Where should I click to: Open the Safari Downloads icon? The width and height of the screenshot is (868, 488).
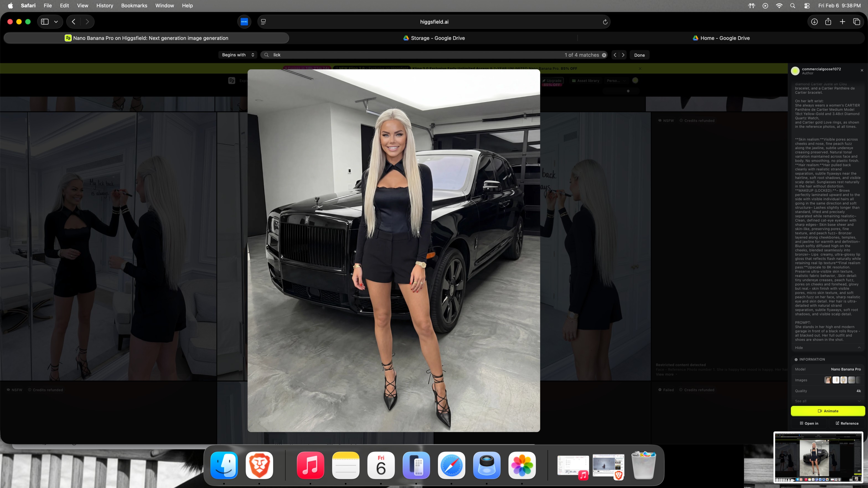click(x=814, y=22)
